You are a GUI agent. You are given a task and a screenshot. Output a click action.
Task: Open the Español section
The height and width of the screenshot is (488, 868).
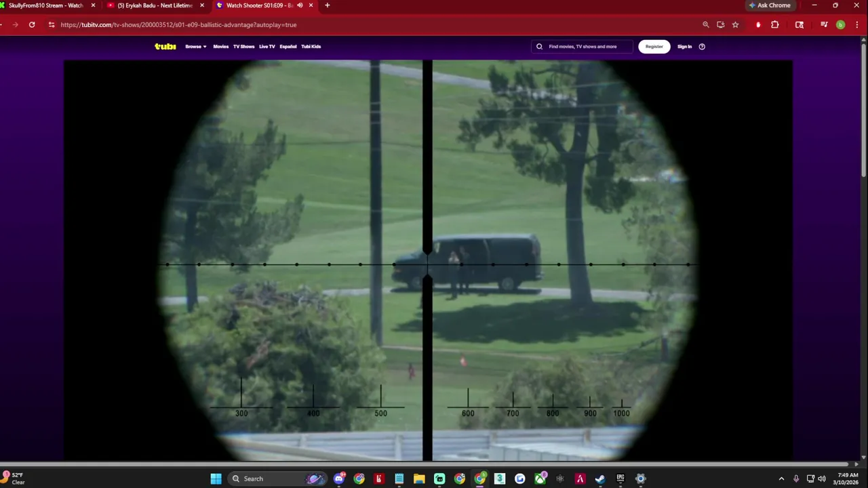pos(288,47)
